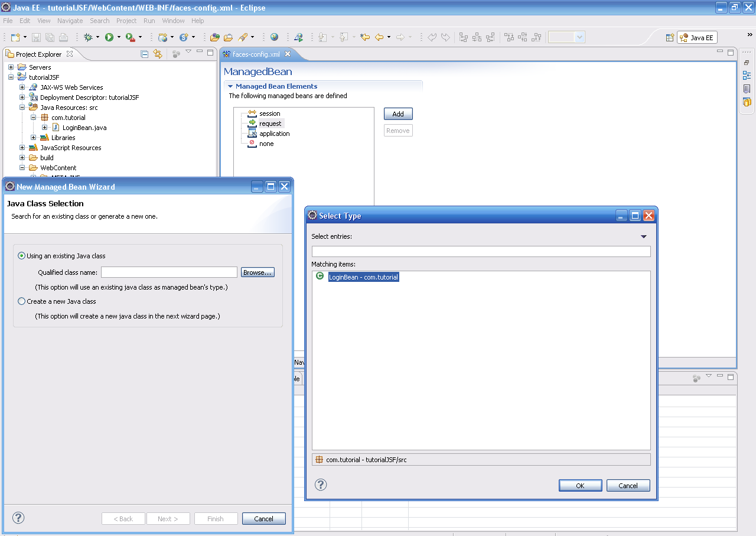The image size is (756, 536).
Task: Open the File menu
Action: [x=8, y=21]
